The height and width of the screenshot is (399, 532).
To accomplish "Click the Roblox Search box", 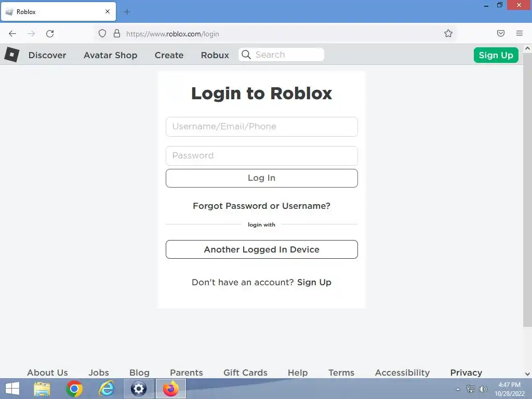I will [x=281, y=55].
